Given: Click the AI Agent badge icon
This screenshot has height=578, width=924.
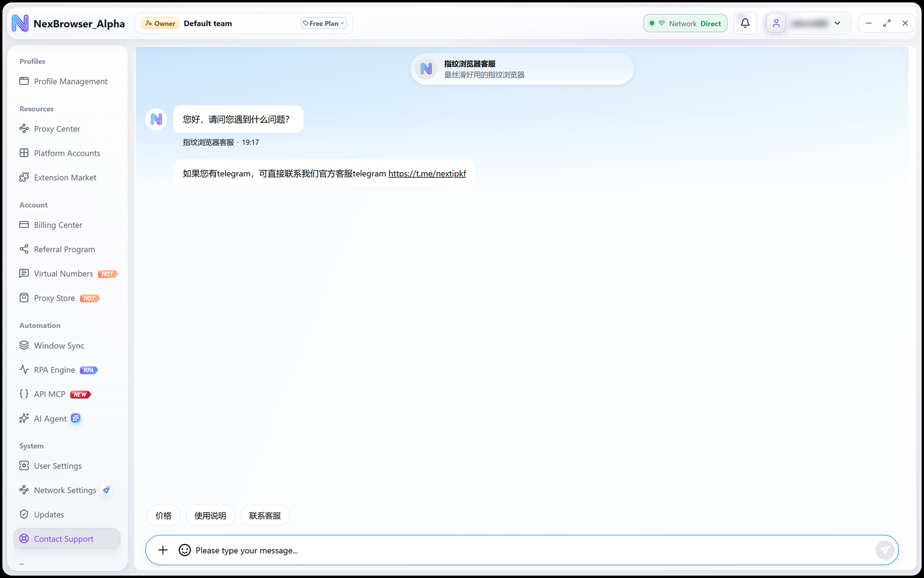Looking at the screenshot, I should pos(75,418).
